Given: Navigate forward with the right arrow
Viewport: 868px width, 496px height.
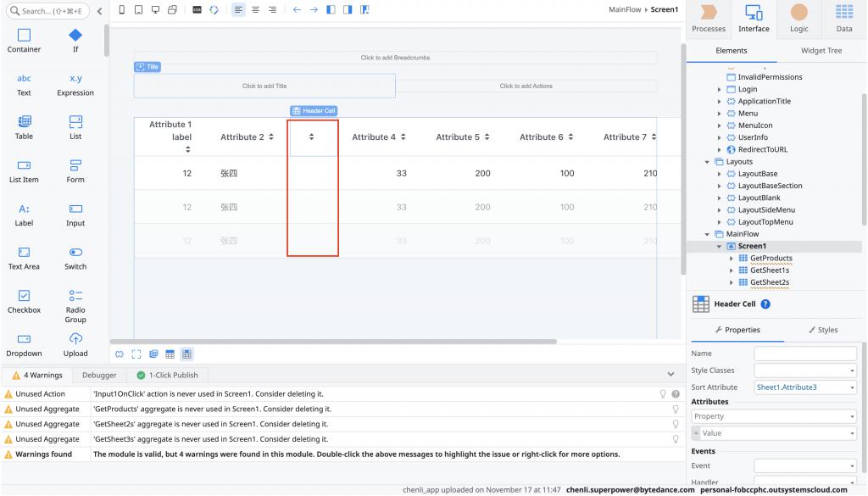Looking at the screenshot, I should 314,9.
